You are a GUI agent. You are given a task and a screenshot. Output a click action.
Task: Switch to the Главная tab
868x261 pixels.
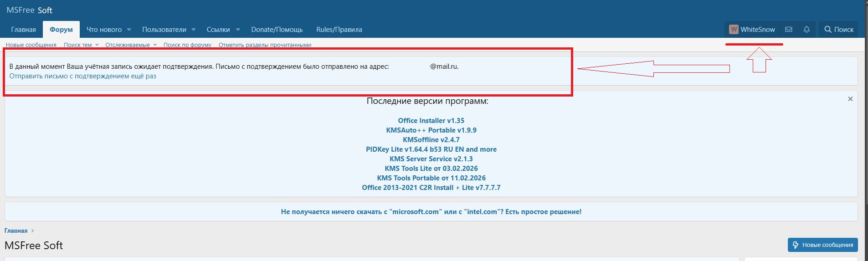(23, 30)
